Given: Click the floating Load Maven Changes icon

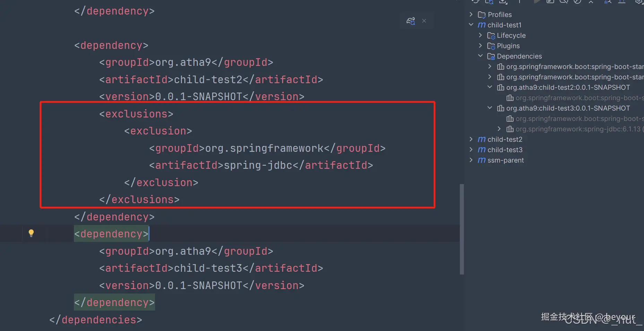Looking at the screenshot, I should tap(411, 21).
